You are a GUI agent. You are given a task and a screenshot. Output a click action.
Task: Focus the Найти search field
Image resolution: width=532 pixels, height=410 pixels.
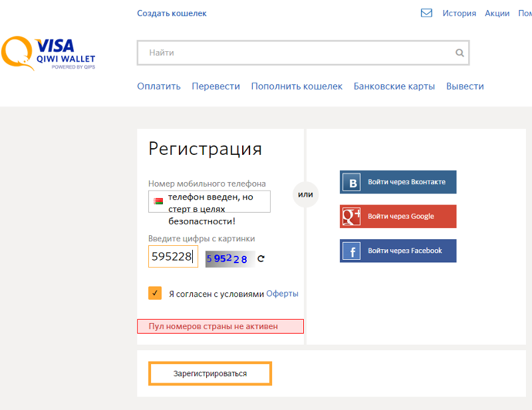(x=303, y=52)
